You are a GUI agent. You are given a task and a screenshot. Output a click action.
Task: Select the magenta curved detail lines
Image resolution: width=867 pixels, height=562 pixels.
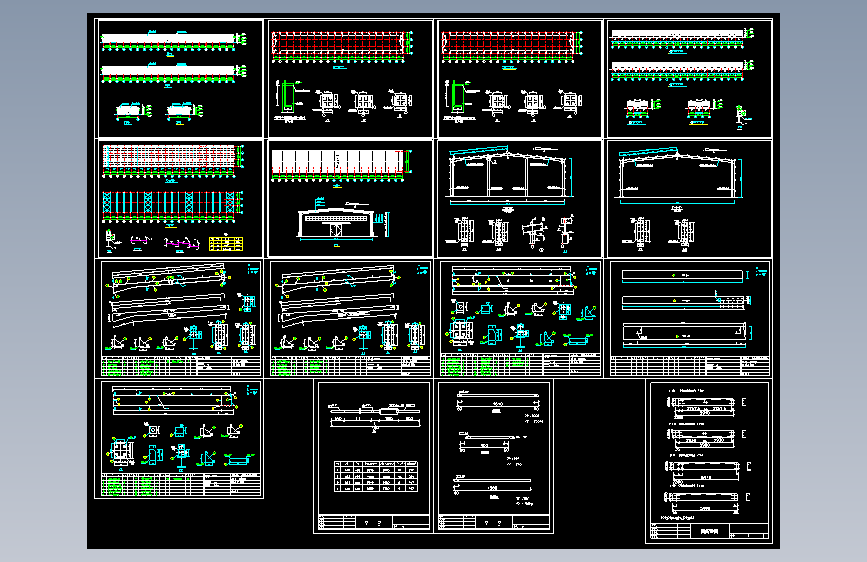pos(181,243)
